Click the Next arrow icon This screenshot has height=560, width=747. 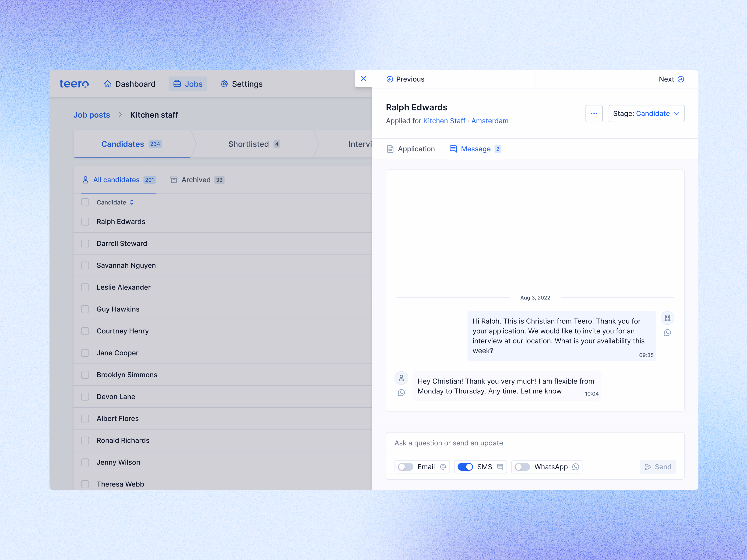coord(681,79)
